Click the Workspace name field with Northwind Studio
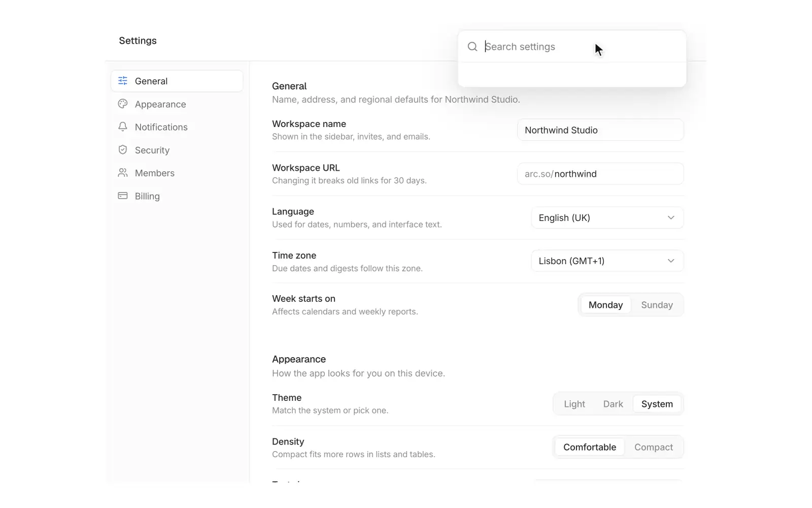The image size is (812, 508). tap(600, 130)
